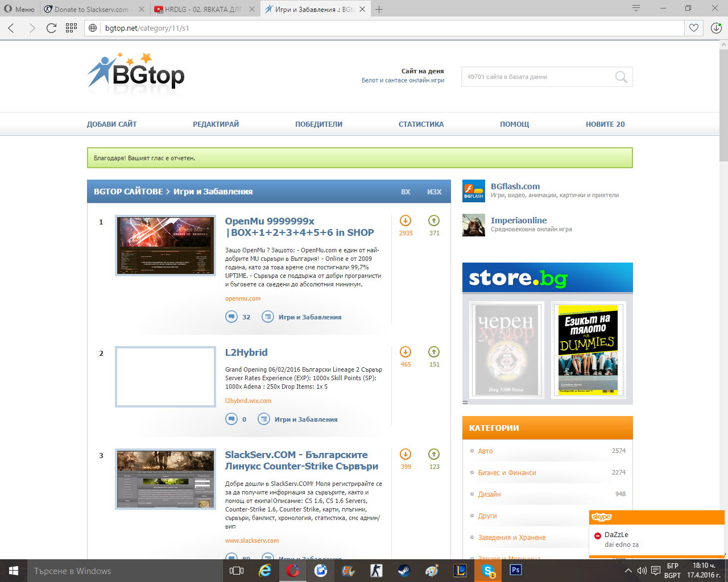Open OpenMu comments bubble icon
The image size is (728, 582).
231,317
